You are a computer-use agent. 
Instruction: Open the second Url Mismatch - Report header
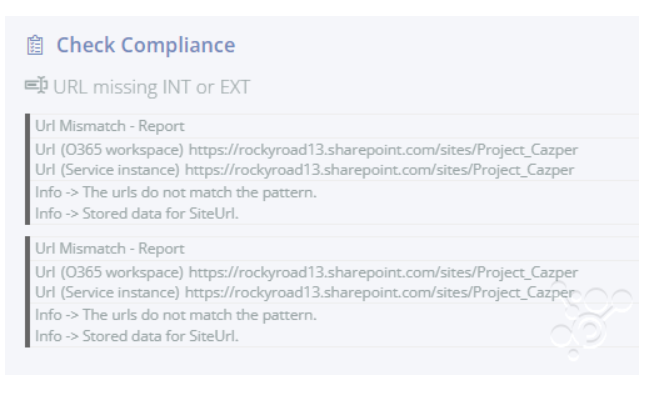(110, 248)
